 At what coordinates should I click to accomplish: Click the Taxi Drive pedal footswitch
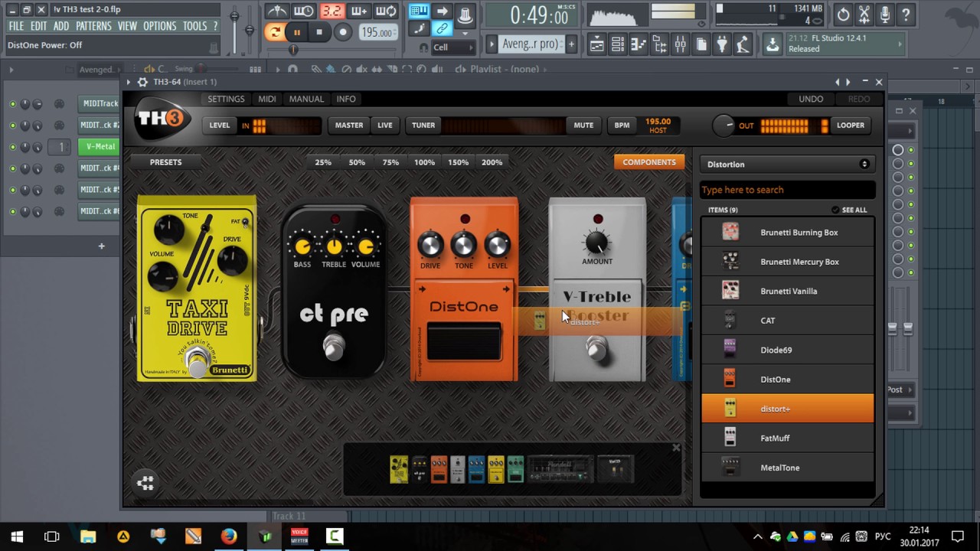point(198,363)
